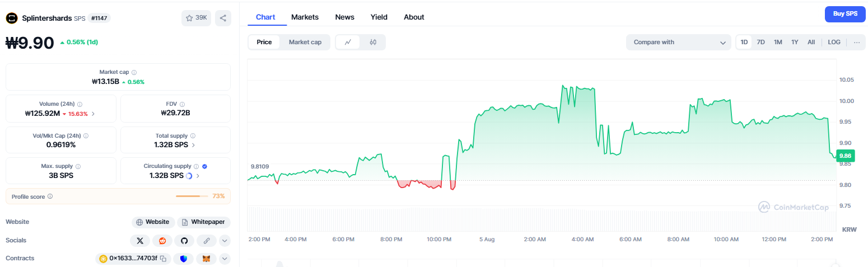The image size is (868, 267).
Task: Click the 0.9619% Vol/Mkt Cap value
Action: click(61, 144)
